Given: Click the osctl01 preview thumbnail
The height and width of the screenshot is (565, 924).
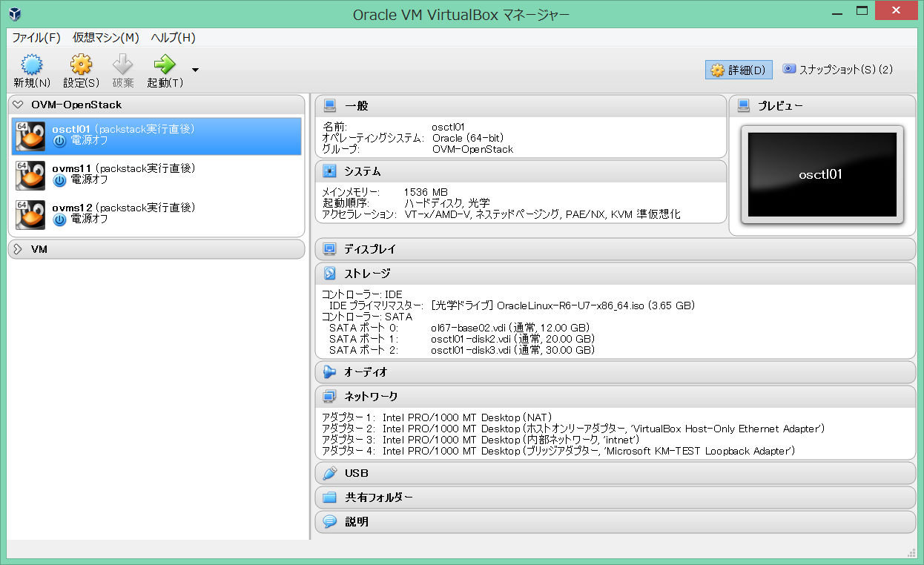Looking at the screenshot, I should click(x=822, y=174).
